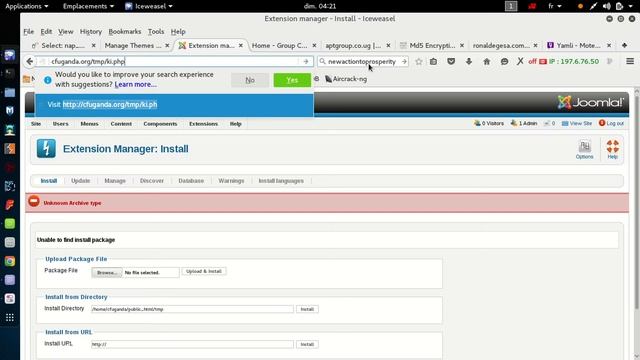Open the bookmarks list icon
Screen dimensions: 640x360
pyautogui.click(x=433, y=62)
